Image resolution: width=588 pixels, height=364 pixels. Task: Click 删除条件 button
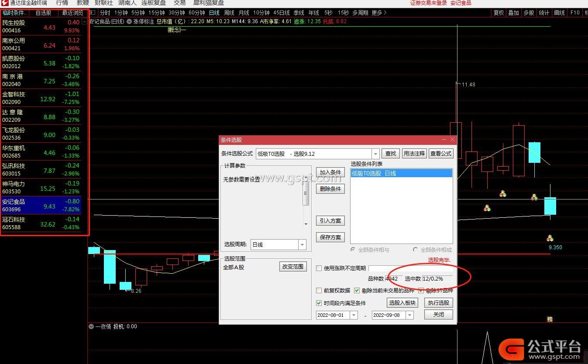click(x=330, y=189)
